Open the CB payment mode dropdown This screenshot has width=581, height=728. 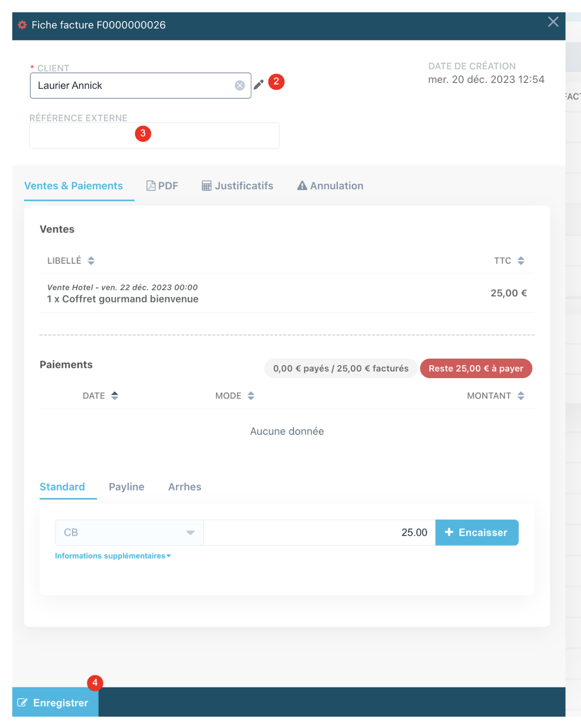point(129,533)
